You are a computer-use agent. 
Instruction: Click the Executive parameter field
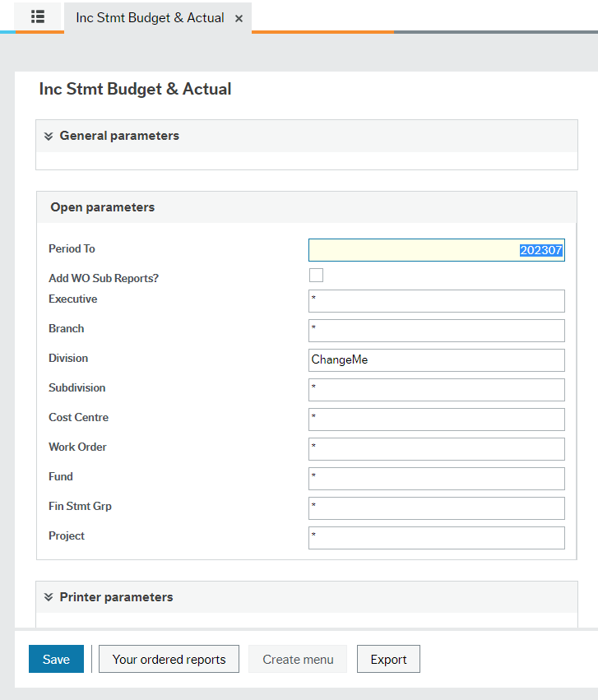(x=436, y=300)
